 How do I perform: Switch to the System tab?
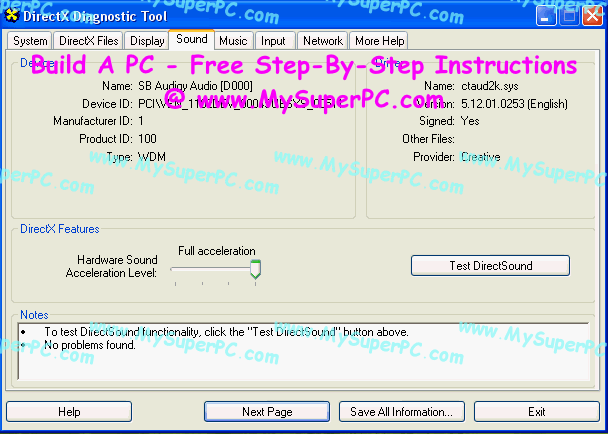[x=30, y=41]
